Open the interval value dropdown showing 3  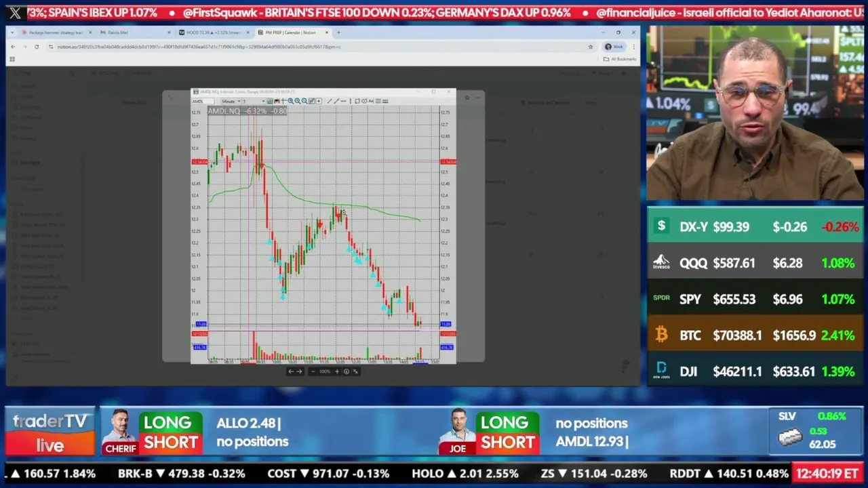[x=254, y=101]
